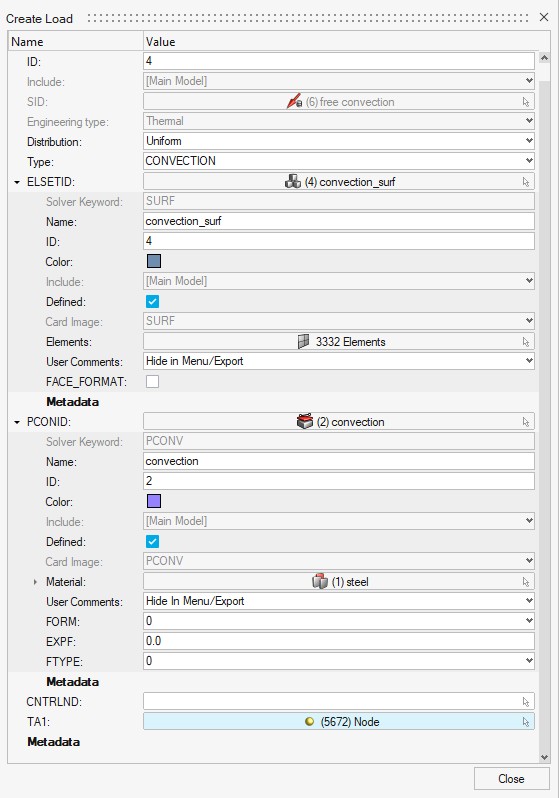Open the FTYPE dropdown
The width and height of the screenshot is (559, 798).
pos(339,661)
